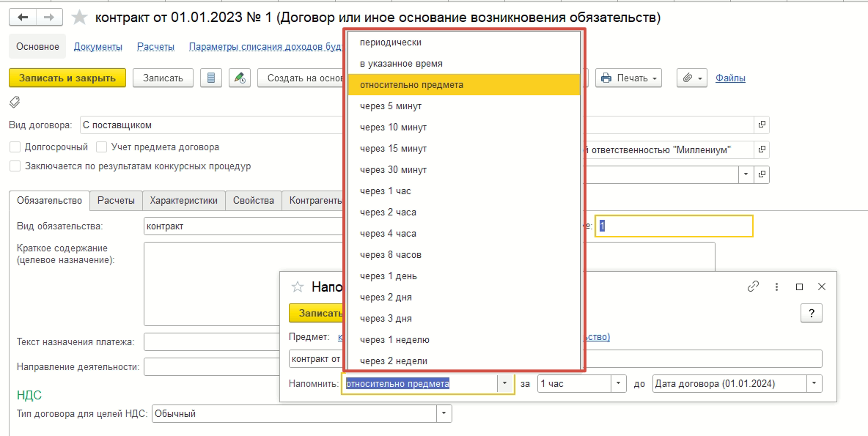Open the paperclip attachments dropdown

pos(692,78)
